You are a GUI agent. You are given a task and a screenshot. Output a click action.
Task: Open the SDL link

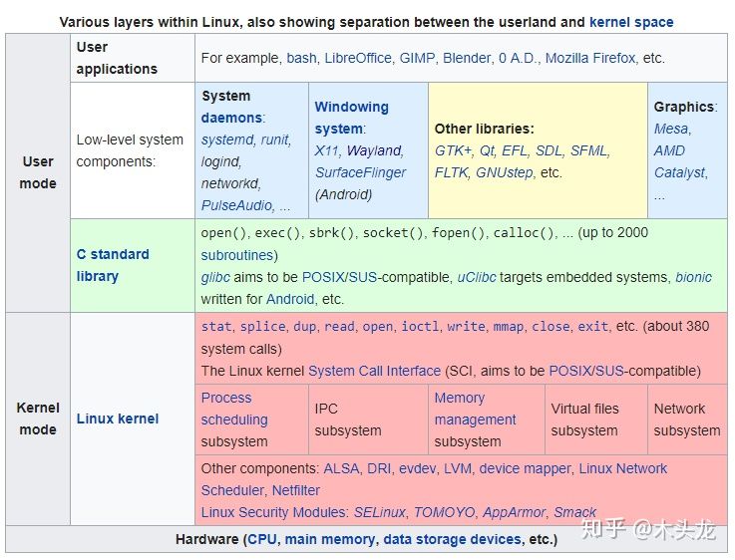549,150
